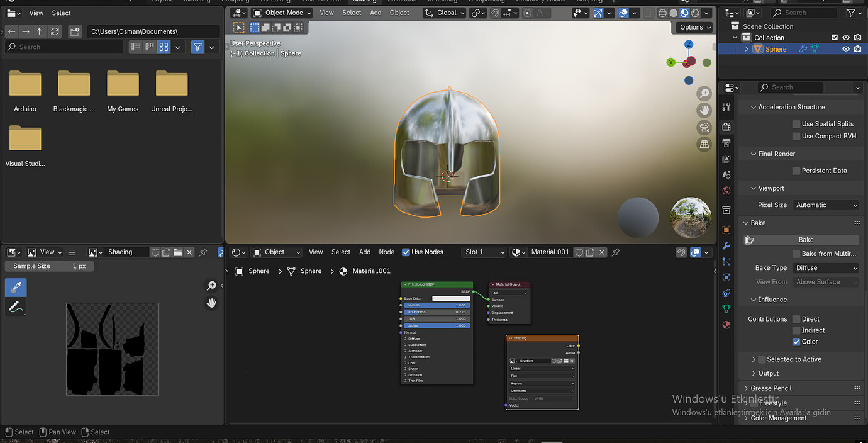Open the Tool properties tab
The height and width of the screenshot is (443, 868).
[726, 108]
